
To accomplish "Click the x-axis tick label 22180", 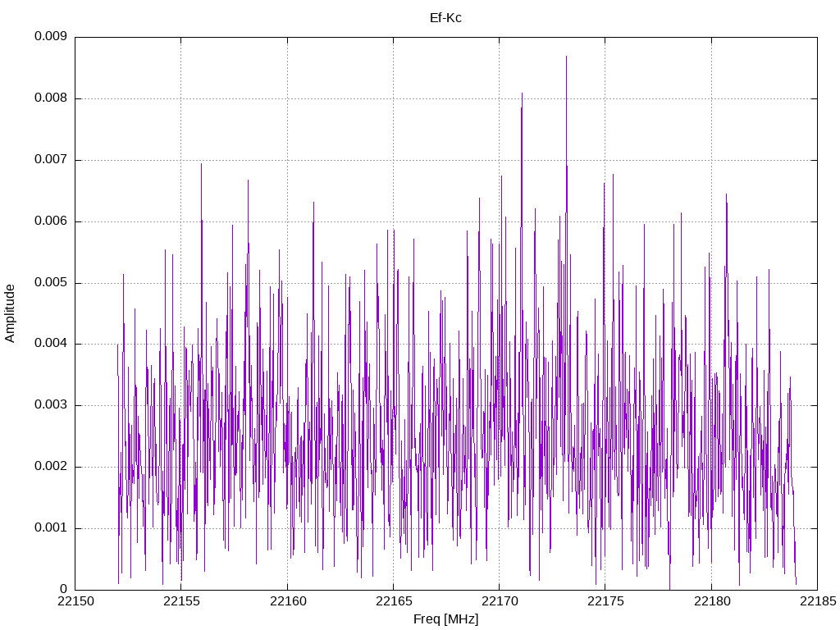I will click(712, 601).
